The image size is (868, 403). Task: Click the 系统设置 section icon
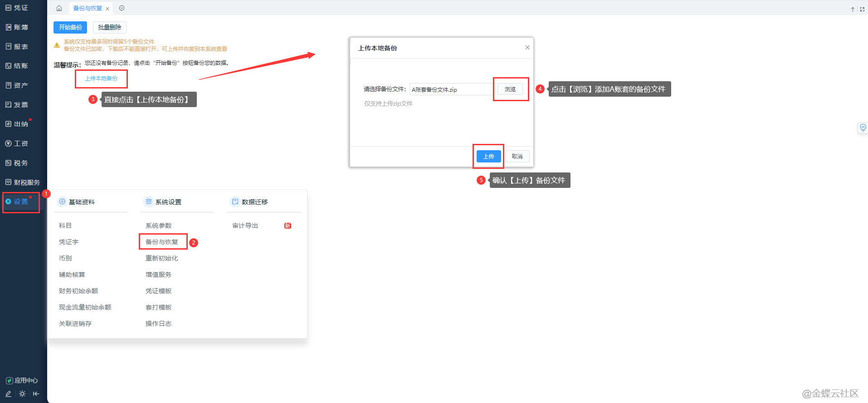tap(149, 201)
